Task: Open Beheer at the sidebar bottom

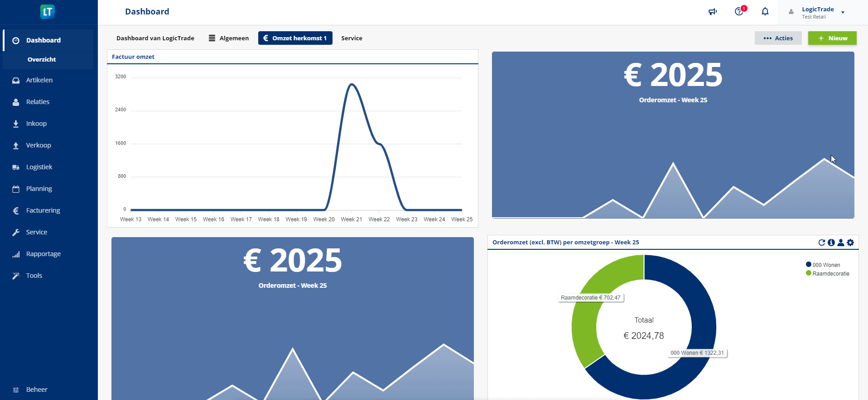Action: (37, 390)
